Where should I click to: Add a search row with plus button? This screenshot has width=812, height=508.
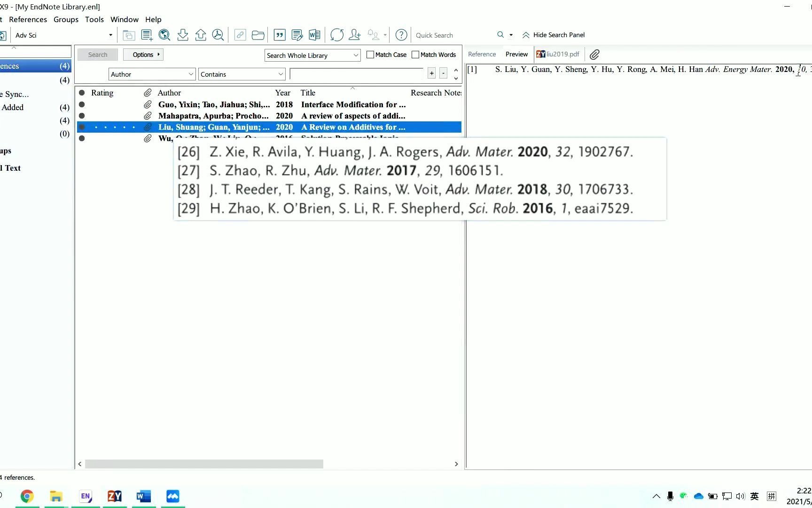(431, 73)
